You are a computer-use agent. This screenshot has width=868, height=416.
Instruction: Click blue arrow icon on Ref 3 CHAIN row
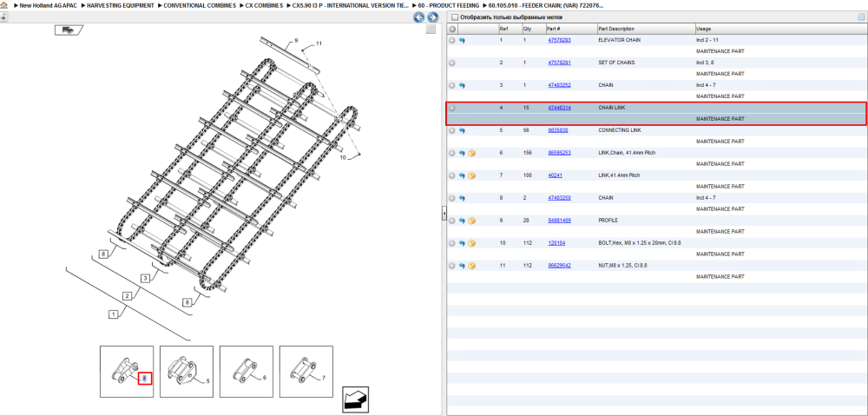pyautogui.click(x=463, y=85)
